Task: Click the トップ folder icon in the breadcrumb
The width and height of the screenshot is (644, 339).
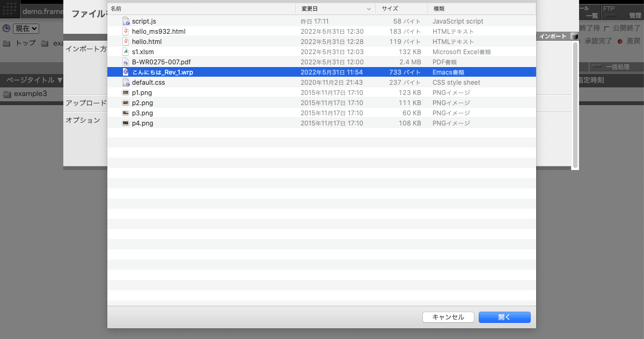Action: (x=7, y=42)
